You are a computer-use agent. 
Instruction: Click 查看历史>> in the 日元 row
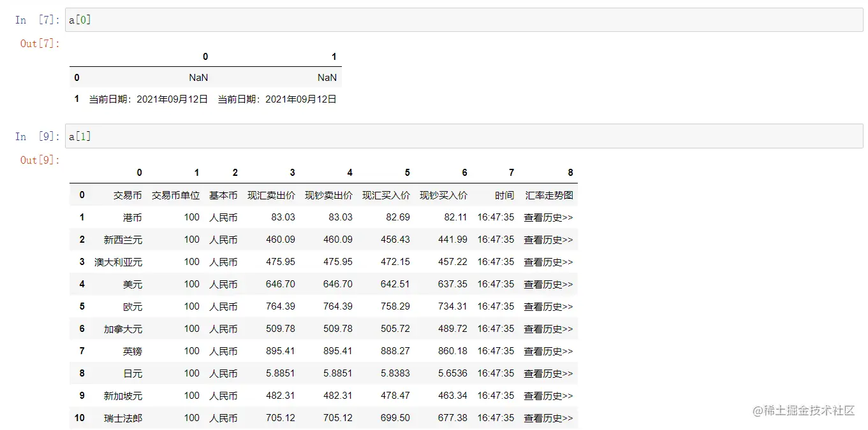pos(548,373)
